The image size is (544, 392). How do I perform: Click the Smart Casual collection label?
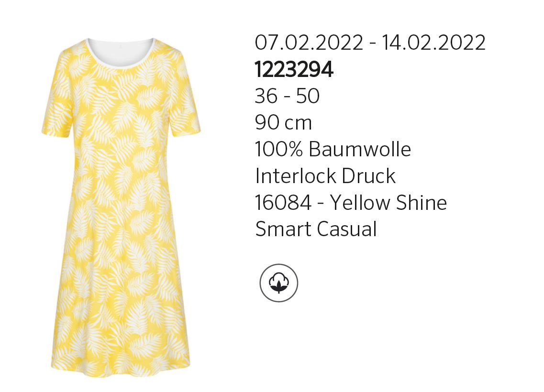(x=316, y=229)
